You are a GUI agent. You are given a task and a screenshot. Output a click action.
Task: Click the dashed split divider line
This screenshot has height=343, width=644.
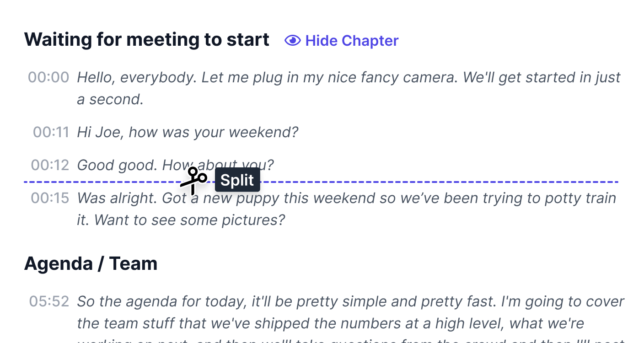[412, 182]
